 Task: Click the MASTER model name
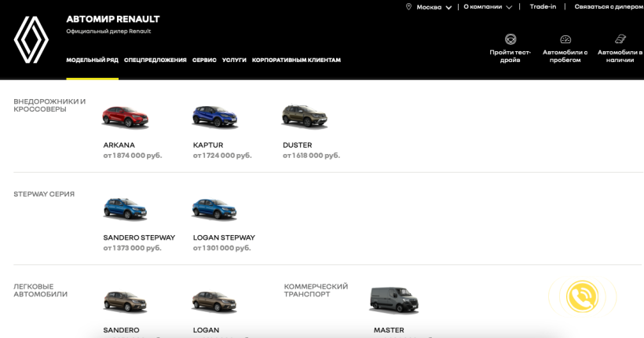tap(389, 330)
